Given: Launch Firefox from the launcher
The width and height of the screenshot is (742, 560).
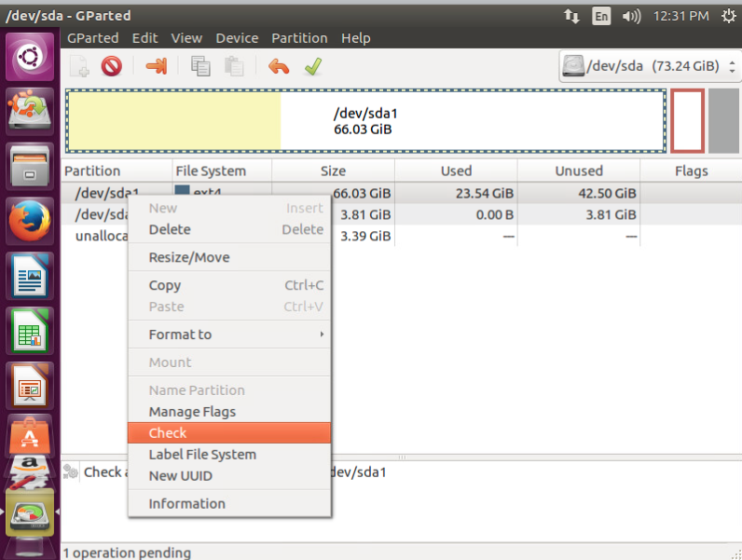Looking at the screenshot, I should point(30,222).
